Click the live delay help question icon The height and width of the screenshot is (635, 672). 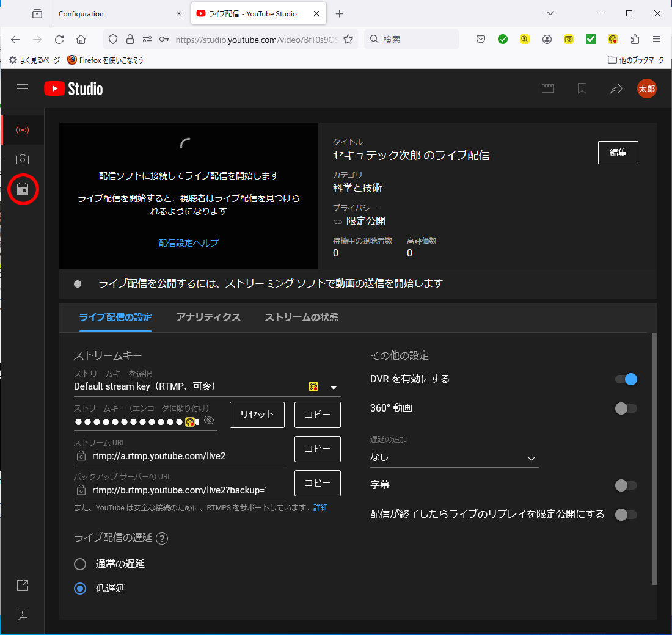point(161,538)
